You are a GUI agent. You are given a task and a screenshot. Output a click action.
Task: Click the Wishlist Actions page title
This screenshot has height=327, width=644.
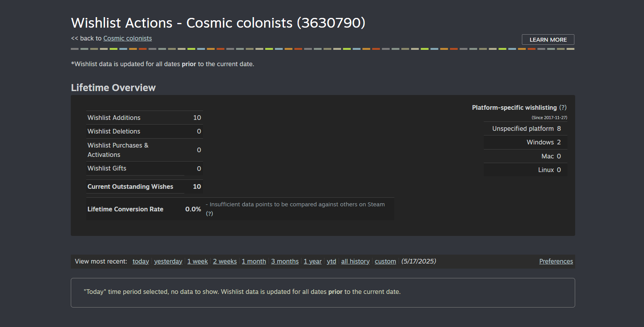(x=218, y=23)
